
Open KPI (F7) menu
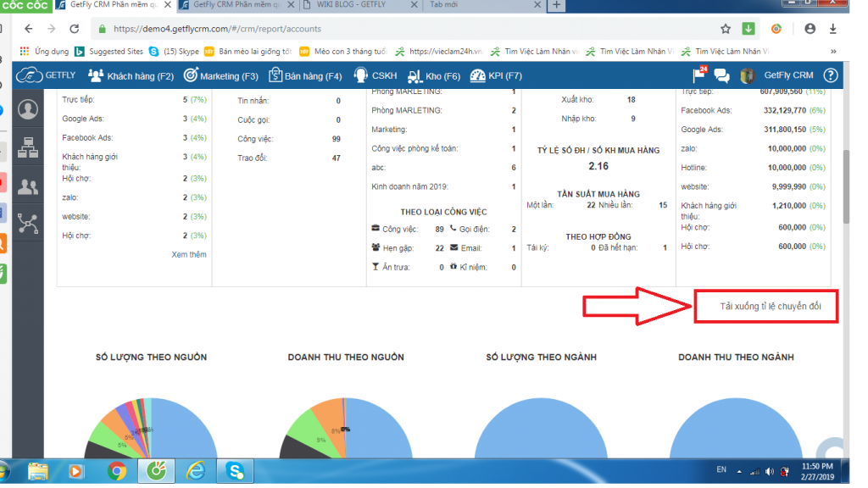(496, 75)
